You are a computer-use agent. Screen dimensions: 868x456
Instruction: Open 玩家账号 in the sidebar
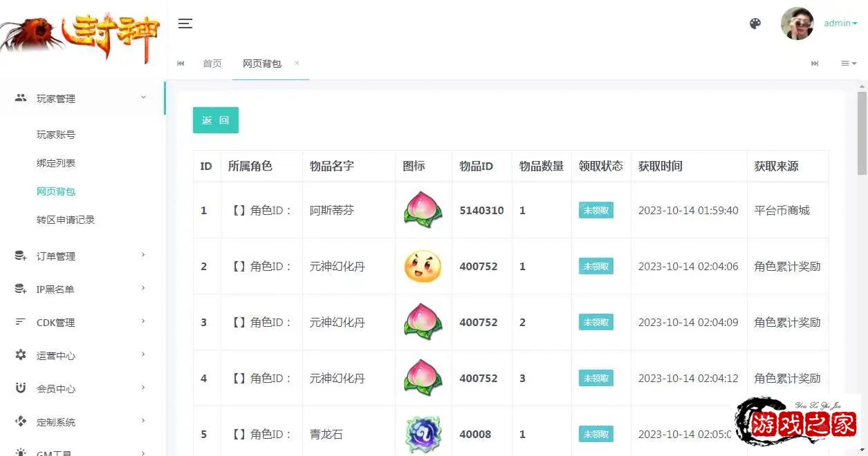pos(56,135)
